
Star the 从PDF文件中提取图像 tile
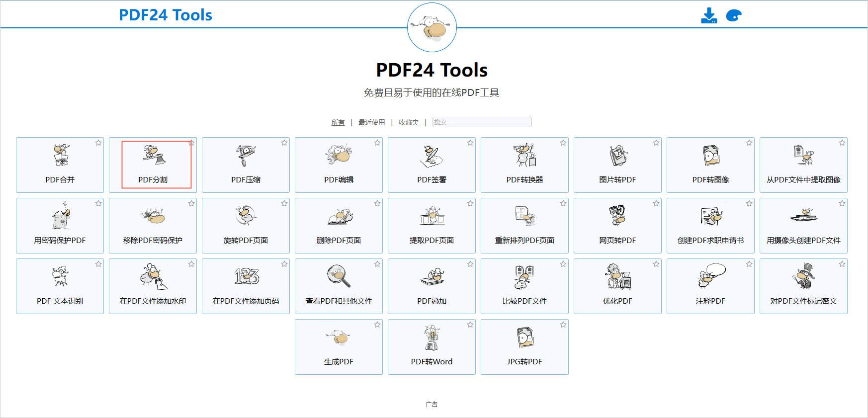click(x=842, y=143)
